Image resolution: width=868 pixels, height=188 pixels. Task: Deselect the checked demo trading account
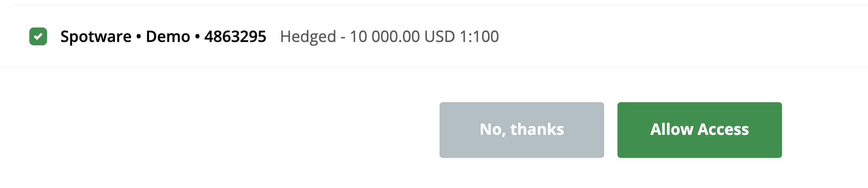[38, 36]
